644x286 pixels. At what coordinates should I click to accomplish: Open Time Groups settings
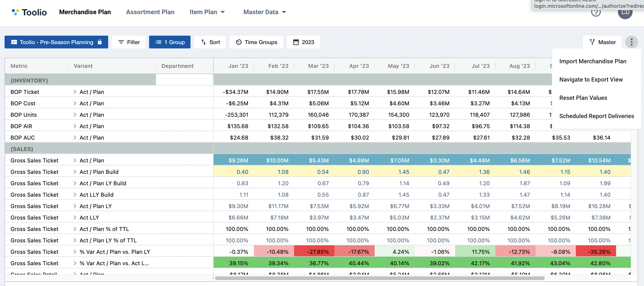click(256, 42)
